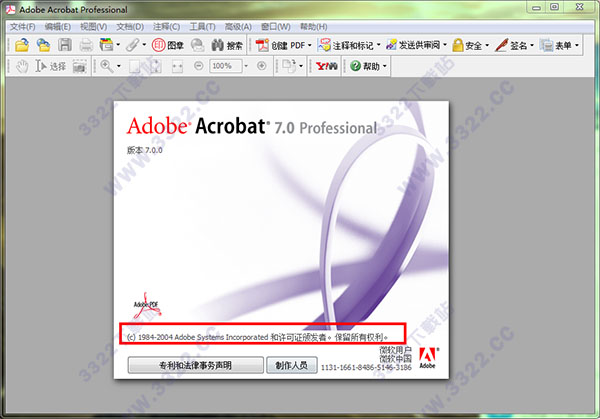Viewport: 600px width, 419px height.
Task: Open the 编辑(E) menu
Action: point(58,27)
